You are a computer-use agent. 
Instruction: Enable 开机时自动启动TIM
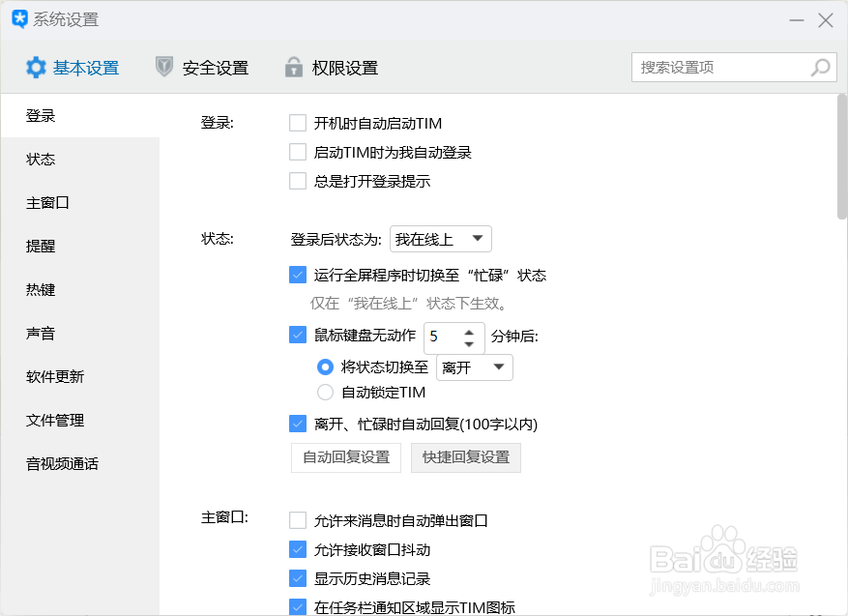point(298,123)
